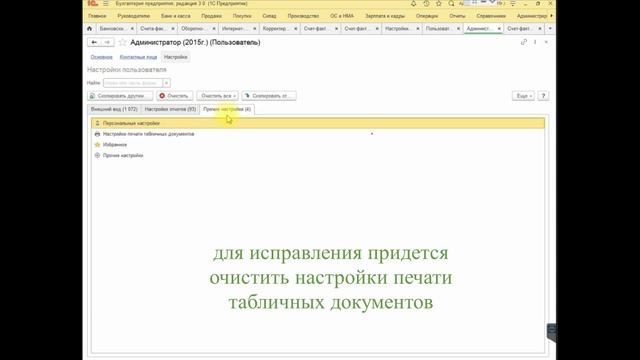Add Администратор form to favorites star
The height and width of the screenshot is (360, 640).
122,42
